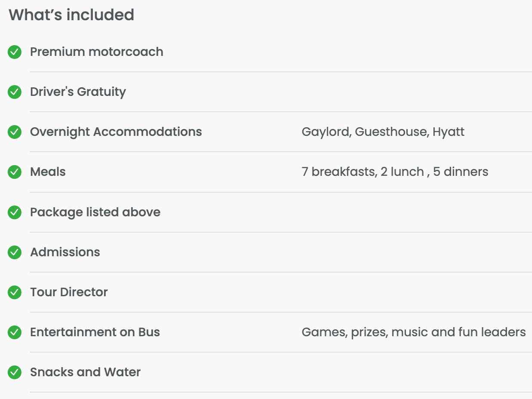Select the Snacks and Water label

85,372
